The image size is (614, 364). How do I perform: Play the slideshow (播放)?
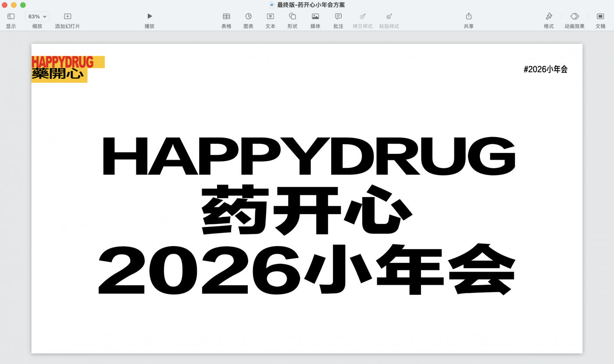tap(150, 17)
